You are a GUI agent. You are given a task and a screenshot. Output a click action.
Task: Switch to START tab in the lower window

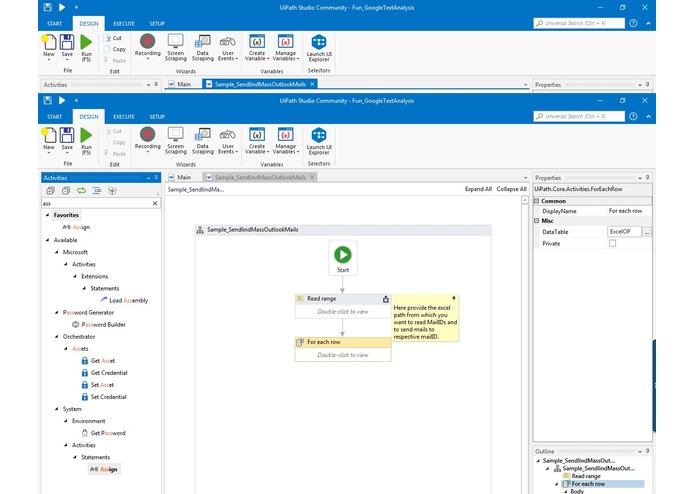pyautogui.click(x=55, y=117)
